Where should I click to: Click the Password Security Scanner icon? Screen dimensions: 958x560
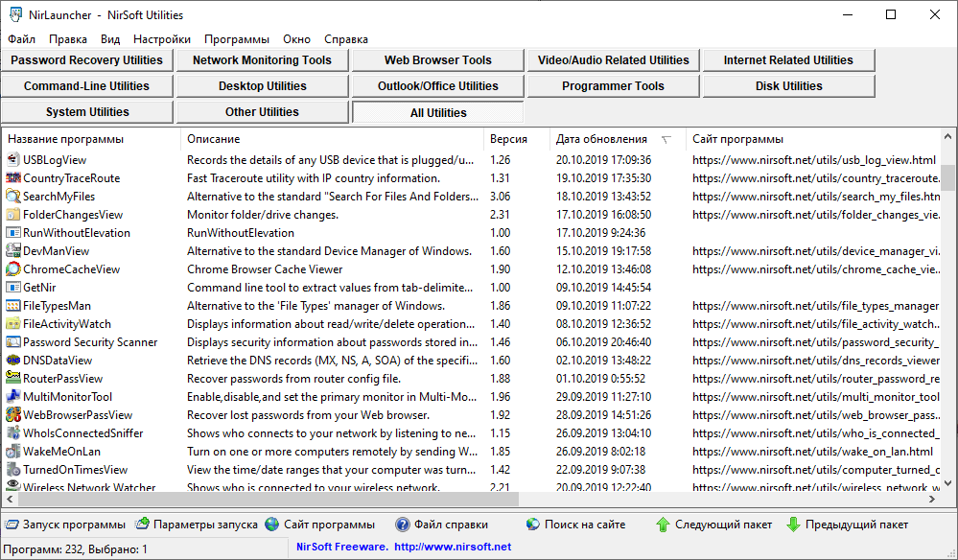click(x=12, y=342)
